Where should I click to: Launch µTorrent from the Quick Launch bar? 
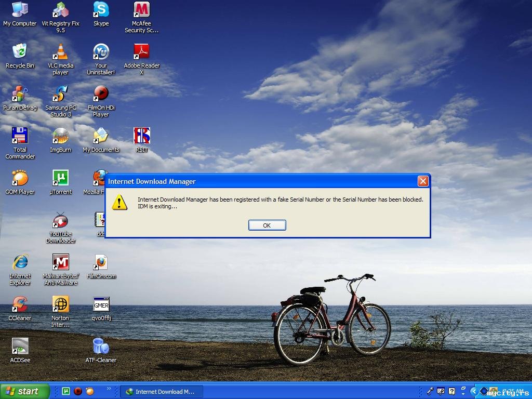66,391
